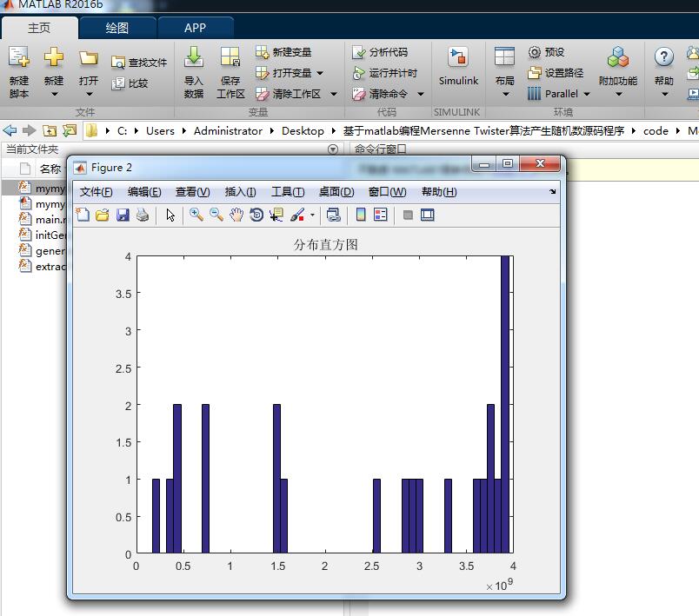Click the Desktop segment in the address path
The width and height of the screenshot is (699, 616).
[303, 131]
